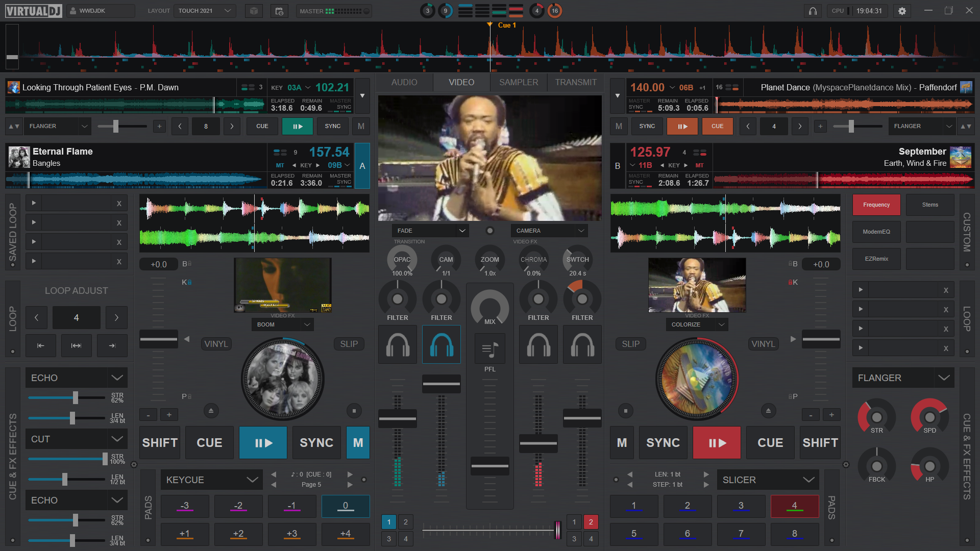Screen dimensions: 980x551
Task: Toggle VINYL mode on left deck
Action: (216, 344)
